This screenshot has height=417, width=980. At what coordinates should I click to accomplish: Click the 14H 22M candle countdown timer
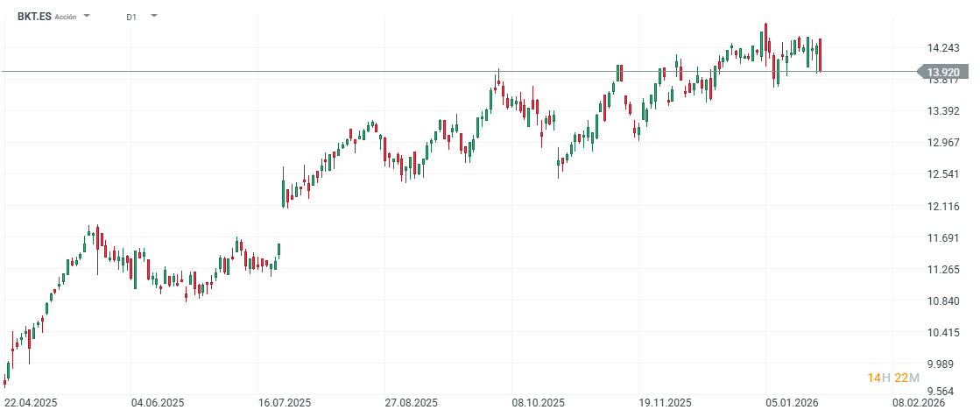[x=893, y=378]
